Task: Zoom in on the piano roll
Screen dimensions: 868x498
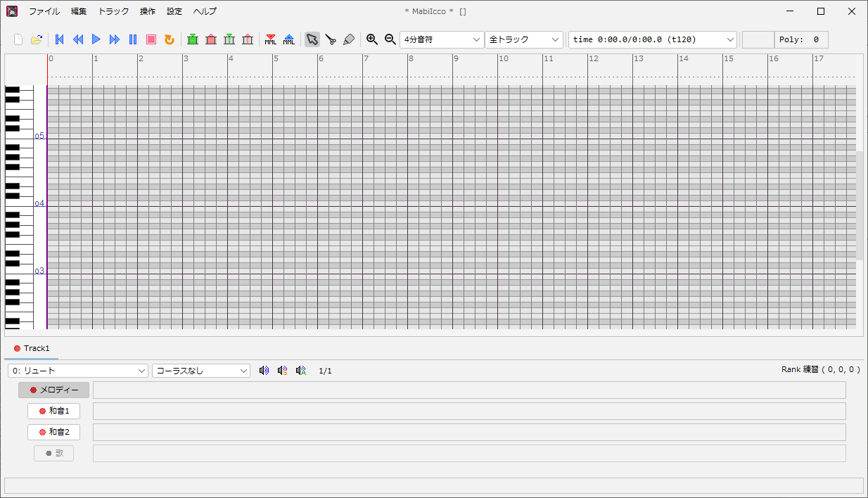Action: 372,39
